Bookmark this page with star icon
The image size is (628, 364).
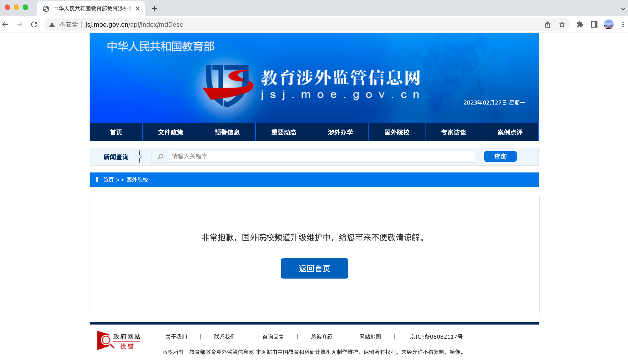click(x=562, y=24)
